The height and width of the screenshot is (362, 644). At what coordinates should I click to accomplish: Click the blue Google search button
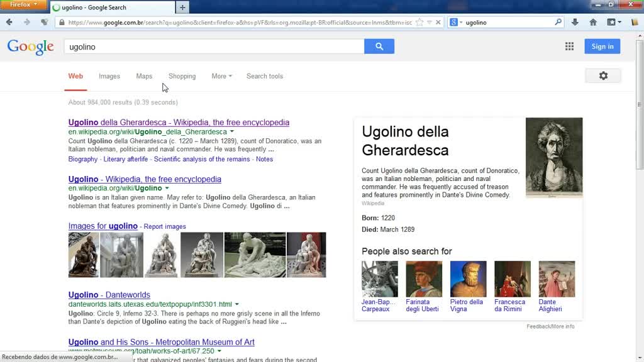coord(379,47)
